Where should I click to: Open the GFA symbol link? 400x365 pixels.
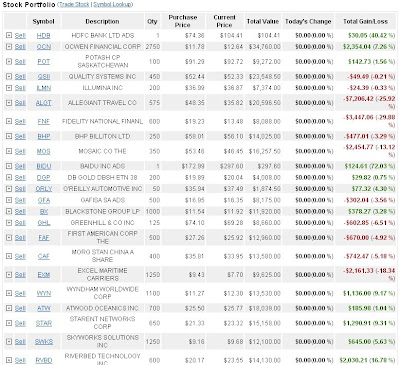[44, 200]
